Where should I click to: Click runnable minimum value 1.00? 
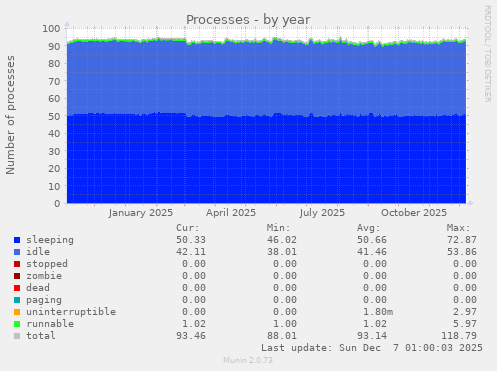285,324
